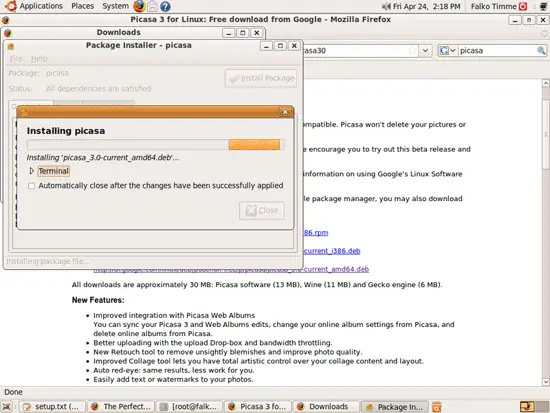
Task: Open the File menu in Package Installer
Action: 16,59
